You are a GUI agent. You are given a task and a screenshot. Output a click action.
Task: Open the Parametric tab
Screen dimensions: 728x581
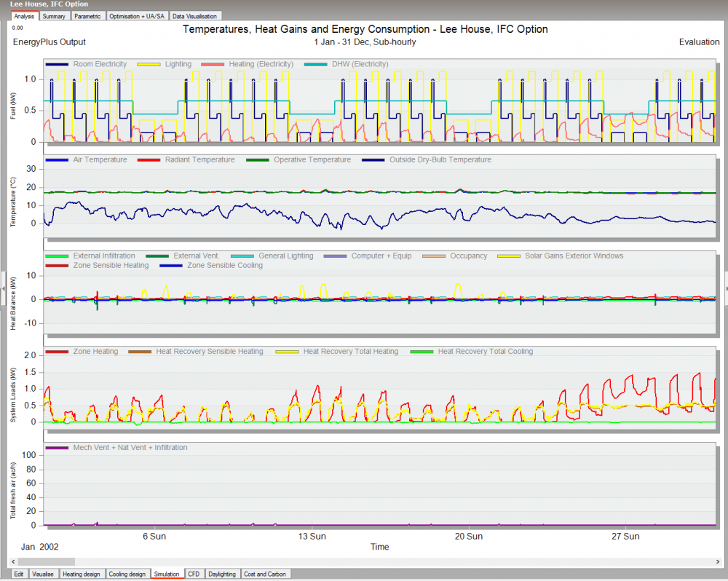tap(87, 16)
